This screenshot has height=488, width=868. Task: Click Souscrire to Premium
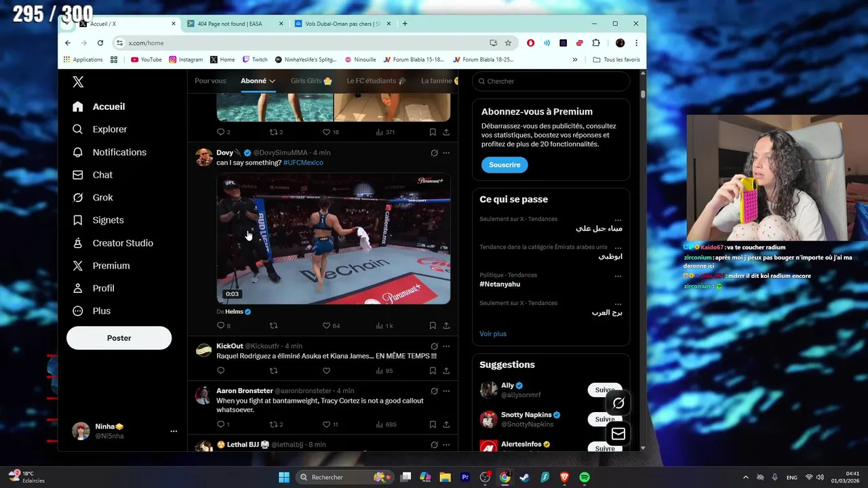click(x=505, y=165)
